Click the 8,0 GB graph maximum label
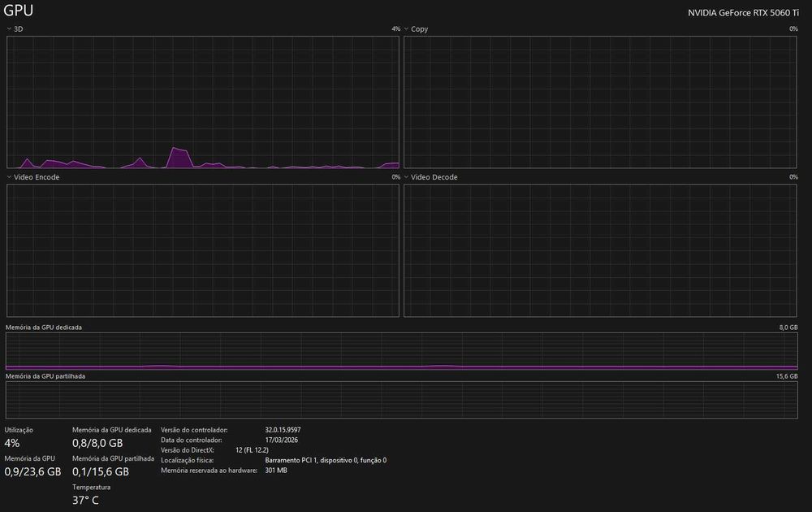Screen dimensions: 812x512 click(x=788, y=328)
